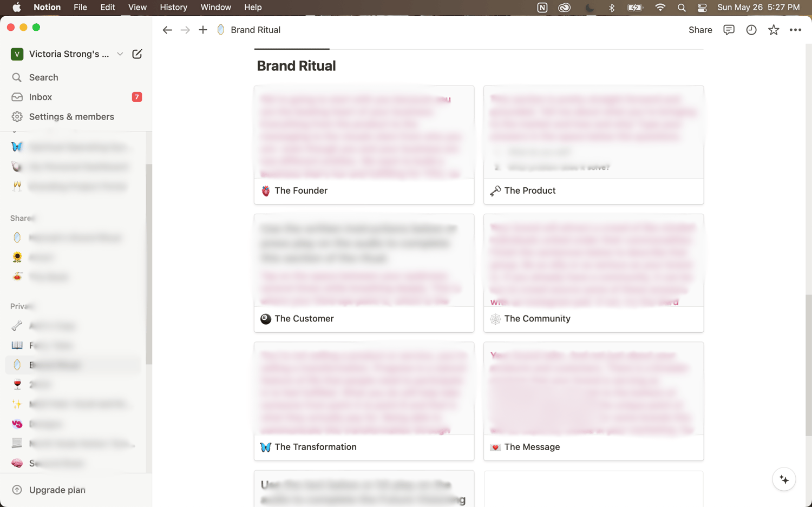Create a new page with compose icon

coord(137,54)
